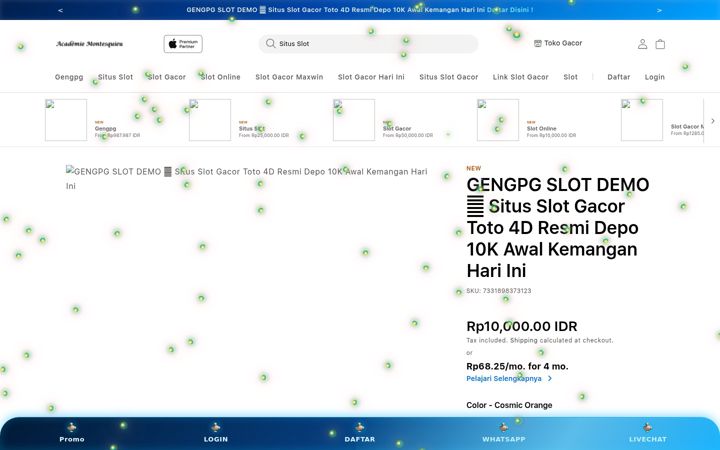Select the Situs Slot product thumbnail
The height and width of the screenshot is (450, 720).
[210, 120]
